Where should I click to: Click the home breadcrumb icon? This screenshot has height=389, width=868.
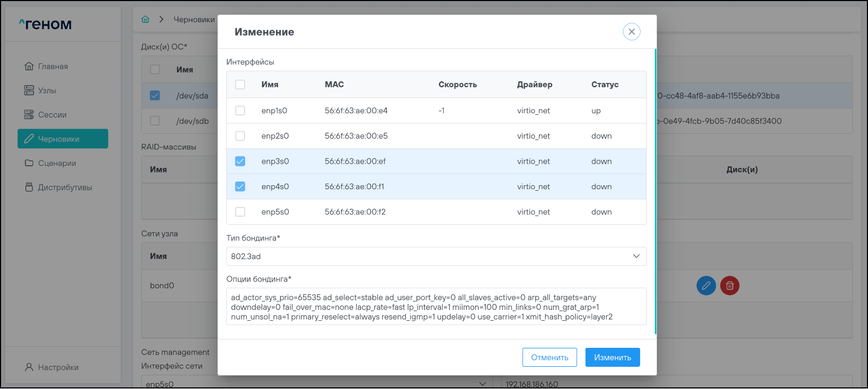pyautogui.click(x=145, y=20)
